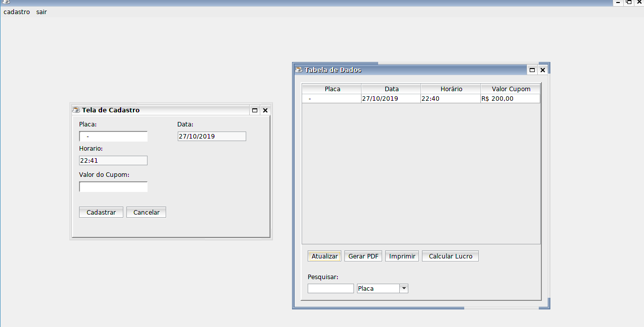Click the Valor Cupom column header
The height and width of the screenshot is (327, 644).
coord(511,89)
